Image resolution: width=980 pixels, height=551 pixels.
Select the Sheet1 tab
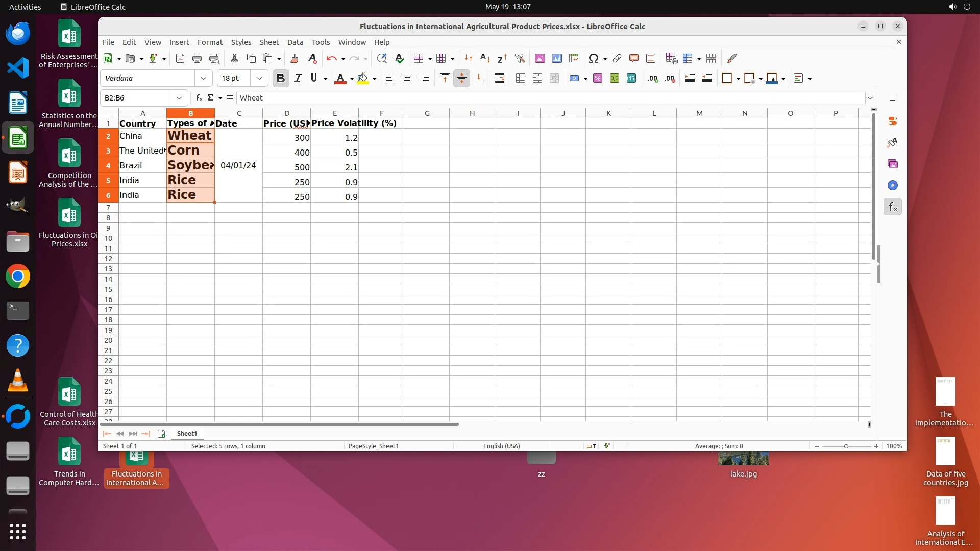[x=187, y=433]
